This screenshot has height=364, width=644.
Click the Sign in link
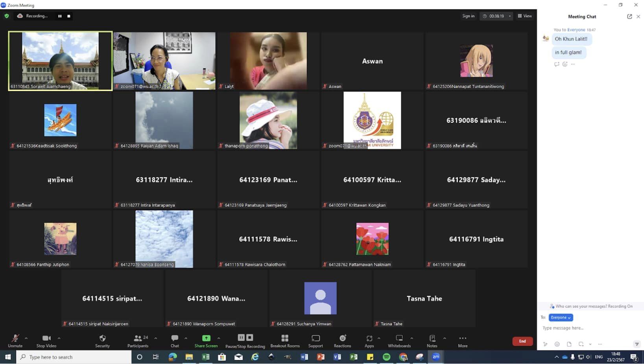[468, 16]
